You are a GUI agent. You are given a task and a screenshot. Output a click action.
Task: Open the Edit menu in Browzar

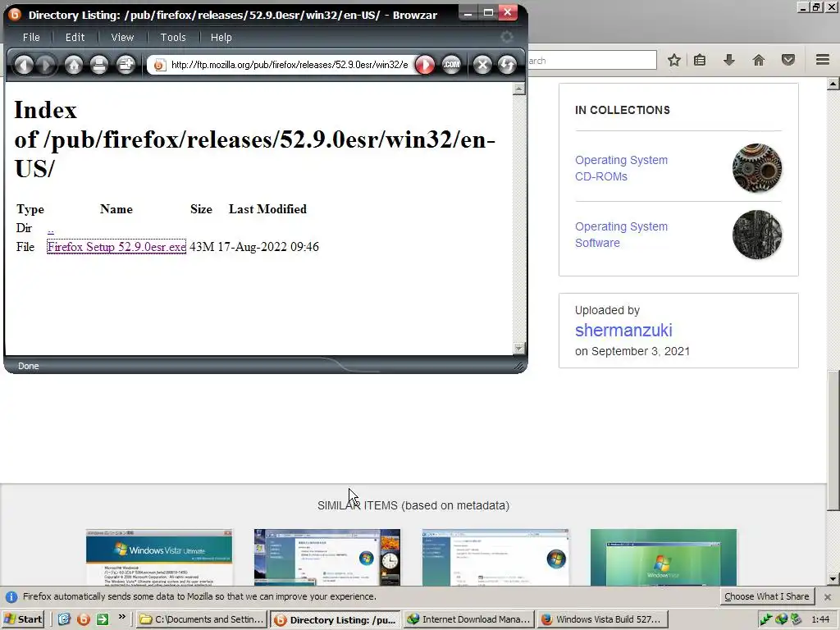coord(75,37)
